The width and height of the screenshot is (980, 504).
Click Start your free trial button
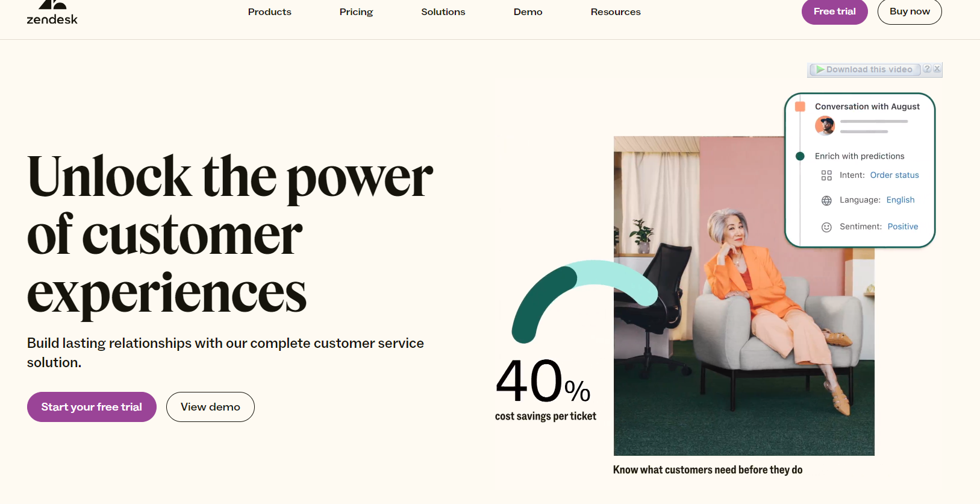tap(92, 407)
